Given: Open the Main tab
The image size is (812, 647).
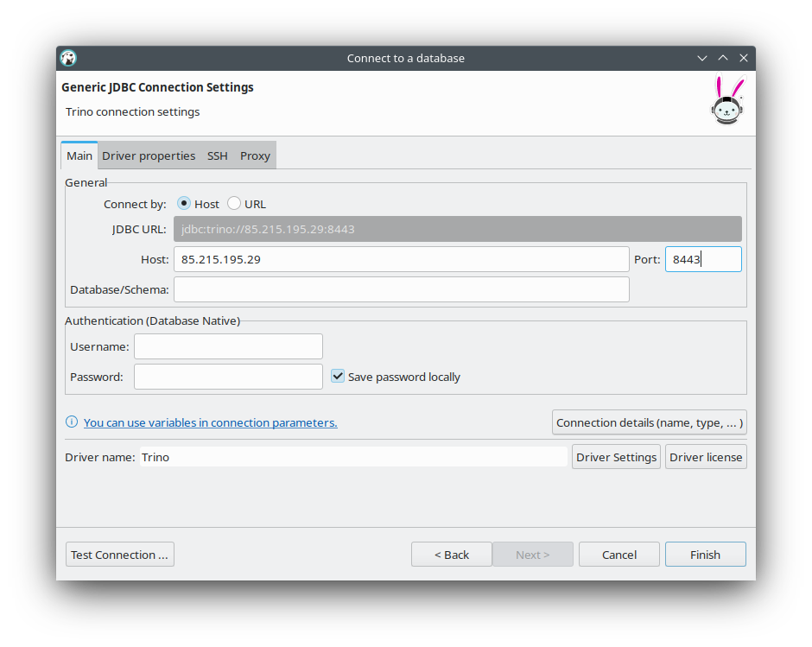Looking at the screenshot, I should [x=79, y=155].
